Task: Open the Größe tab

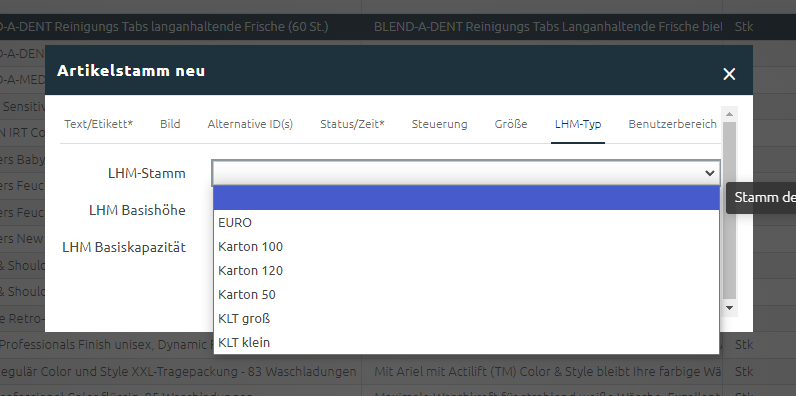Action: (511, 124)
